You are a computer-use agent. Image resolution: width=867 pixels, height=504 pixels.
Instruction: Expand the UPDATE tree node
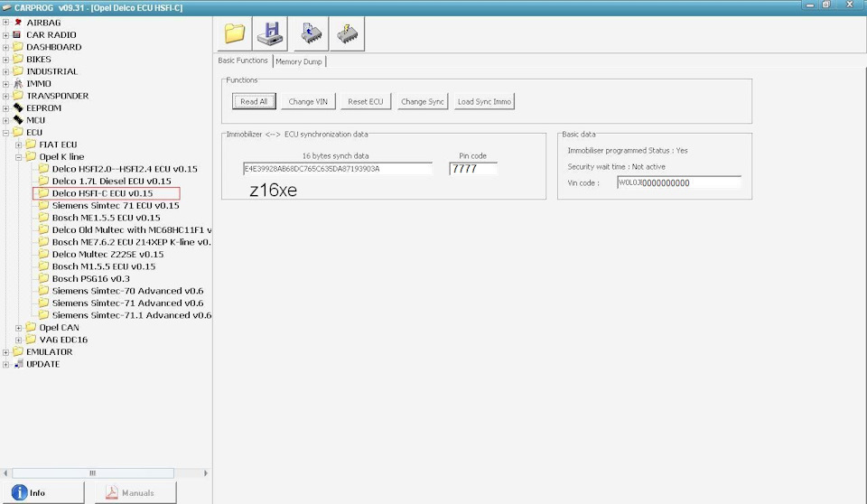5,364
